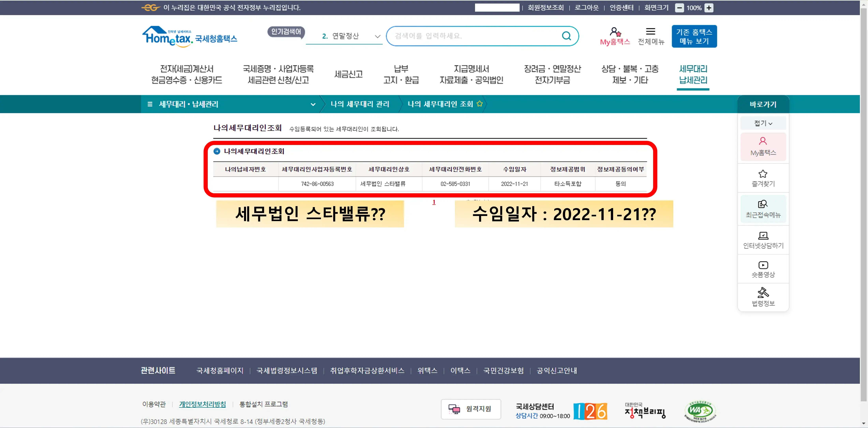Open 인증센터 link
Viewport: 868px width, 428px height.
(622, 7)
